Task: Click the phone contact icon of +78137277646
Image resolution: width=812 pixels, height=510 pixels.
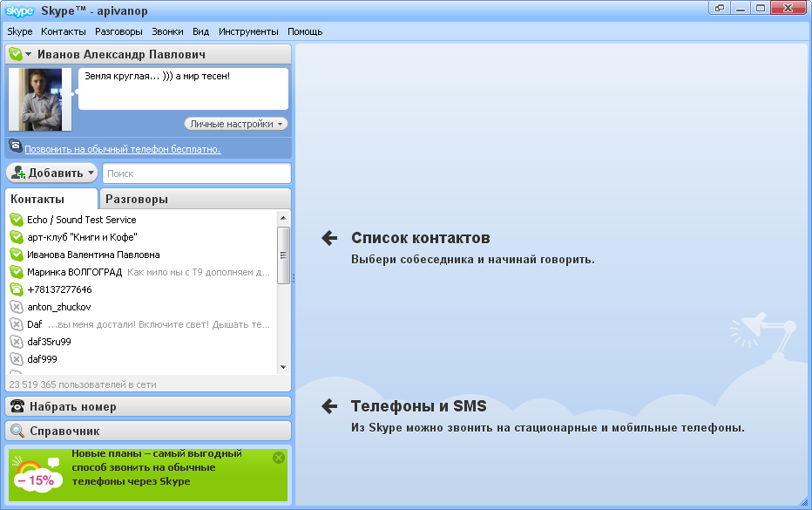Action: 17,289
